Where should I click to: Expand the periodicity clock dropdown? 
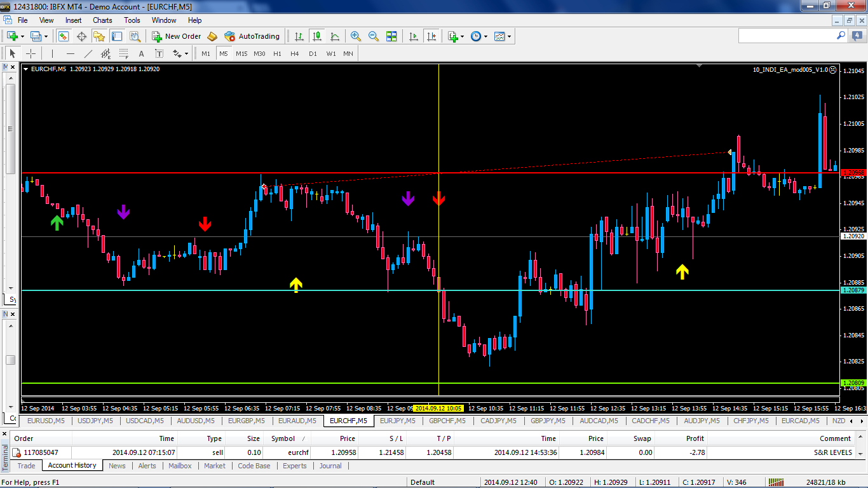(486, 37)
